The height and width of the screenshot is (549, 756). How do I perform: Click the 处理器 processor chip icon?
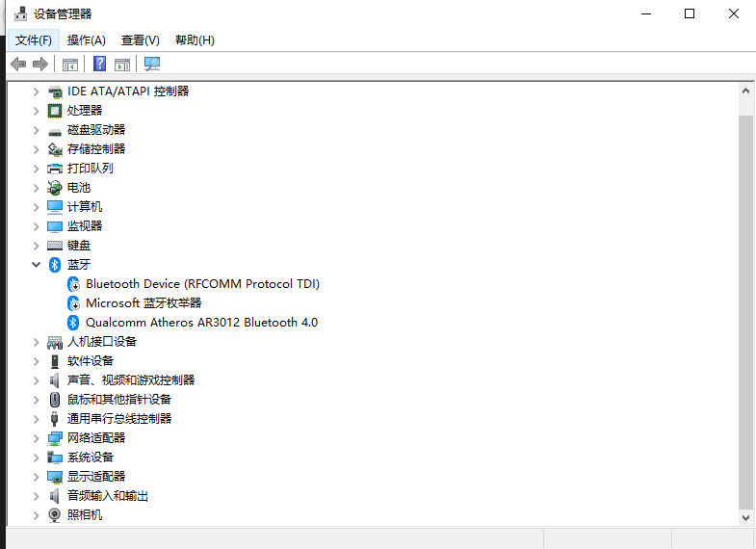click(55, 111)
